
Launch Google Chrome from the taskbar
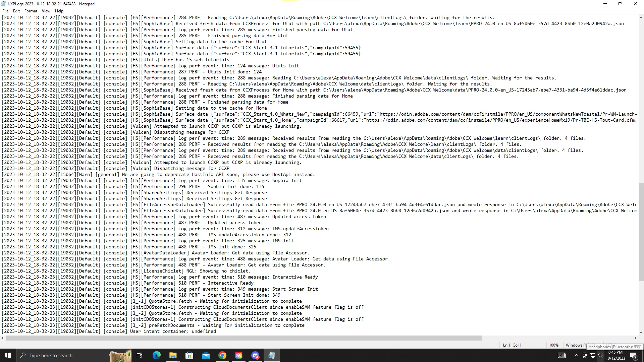point(222,355)
